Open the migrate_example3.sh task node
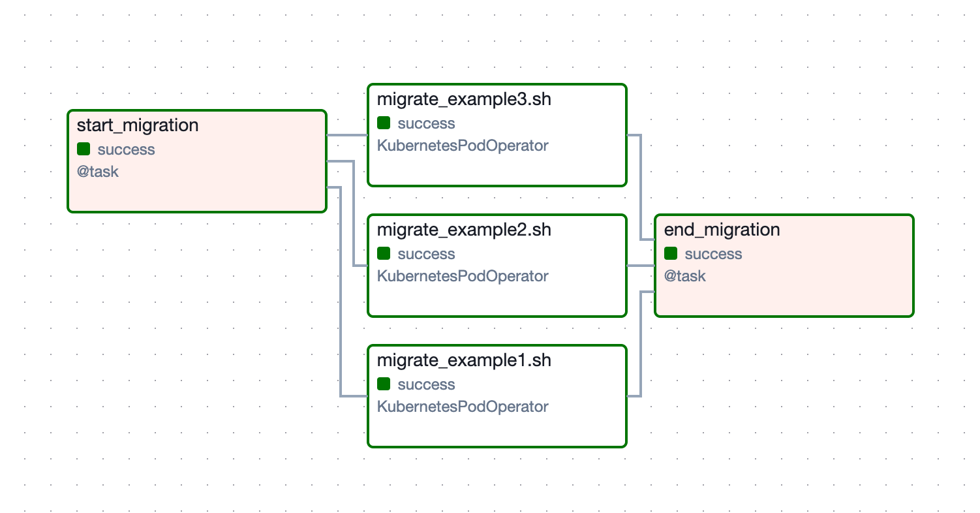980x513 pixels. 497,135
